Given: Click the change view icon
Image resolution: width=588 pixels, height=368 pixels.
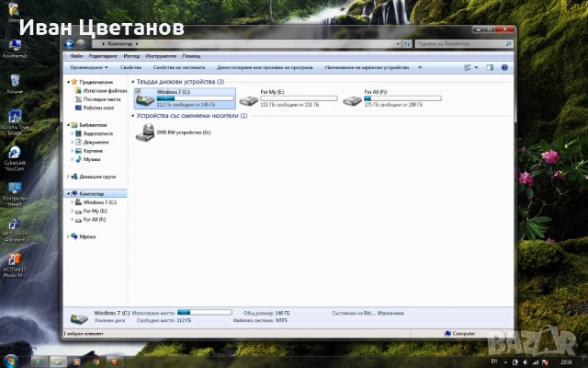Looking at the screenshot, I should click(468, 67).
